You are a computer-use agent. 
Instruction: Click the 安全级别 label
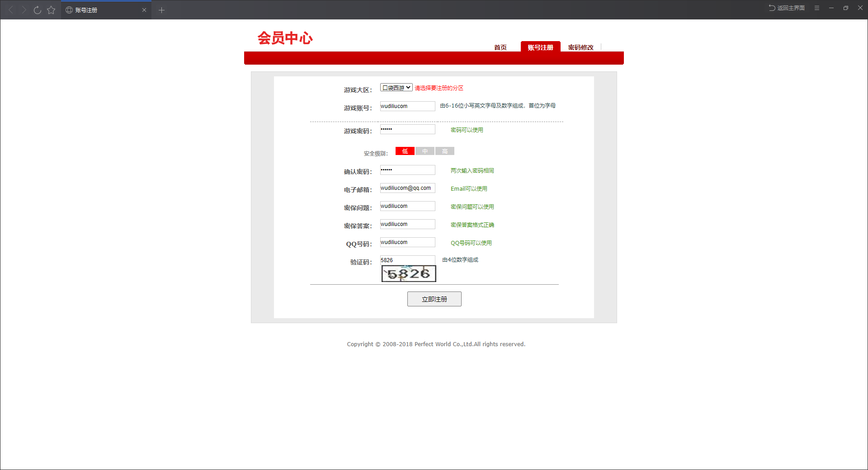(376, 153)
